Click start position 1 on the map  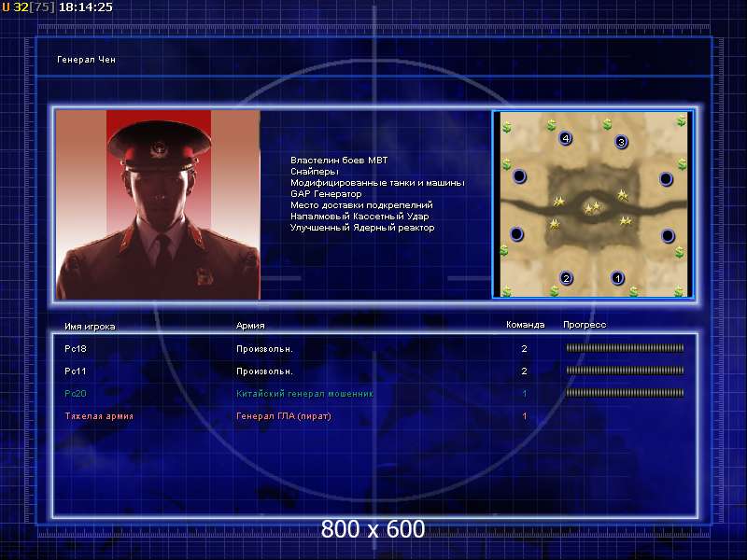pos(617,277)
